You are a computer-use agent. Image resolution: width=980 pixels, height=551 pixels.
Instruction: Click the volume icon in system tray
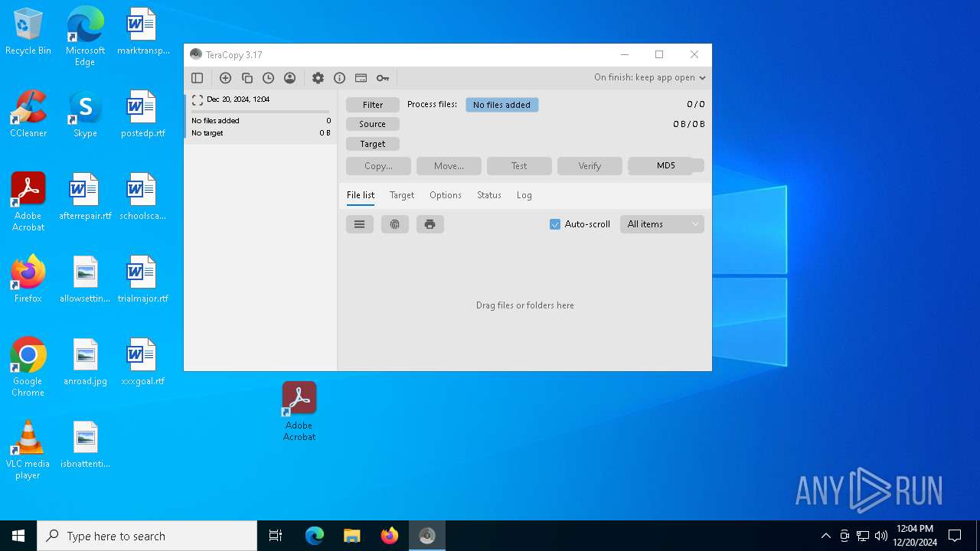point(881,536)
